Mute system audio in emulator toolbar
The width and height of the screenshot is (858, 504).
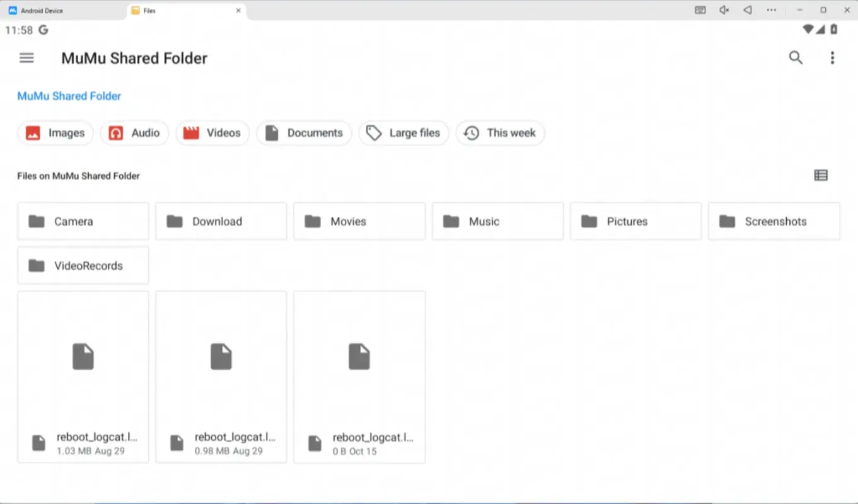[x=724, y=9]
